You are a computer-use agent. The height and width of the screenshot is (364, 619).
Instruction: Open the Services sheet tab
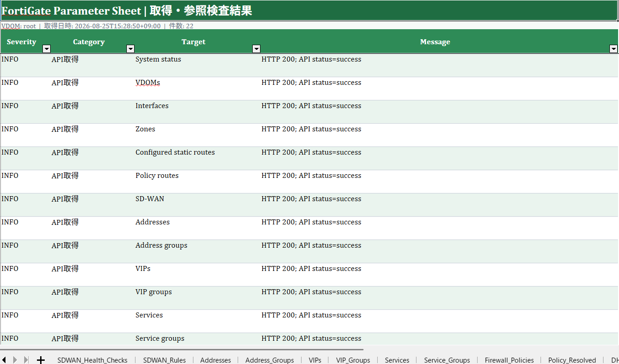[397, 360]
